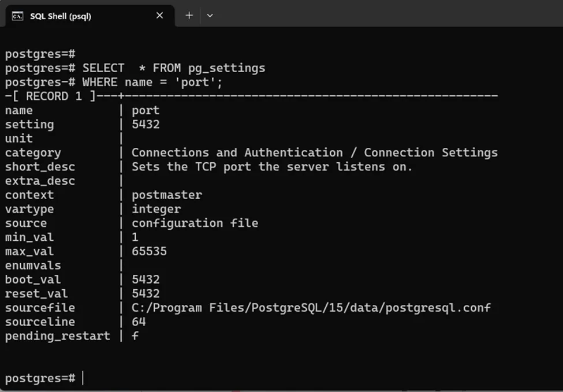Click the WHERE name = 'port' line

pyautogui.click(x=152, y=82)
